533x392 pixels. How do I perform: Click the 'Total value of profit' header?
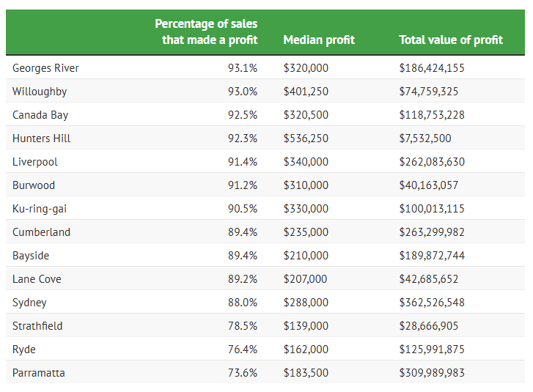(451, 40)
